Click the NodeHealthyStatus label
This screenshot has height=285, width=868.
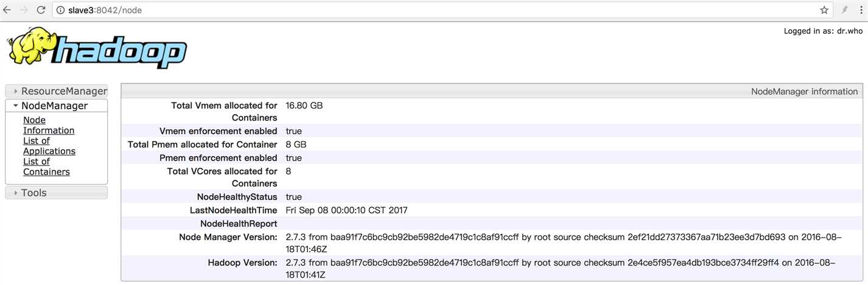click(x=237, y=197)
